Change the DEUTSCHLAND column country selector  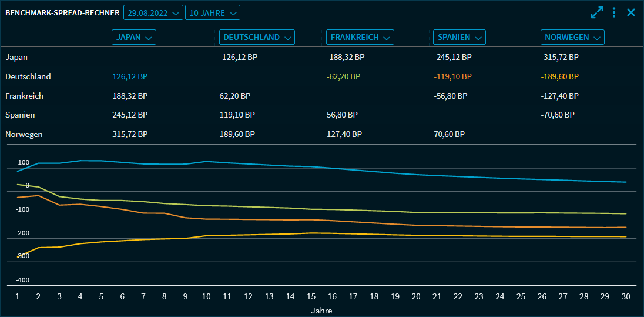tap(257, 37)
